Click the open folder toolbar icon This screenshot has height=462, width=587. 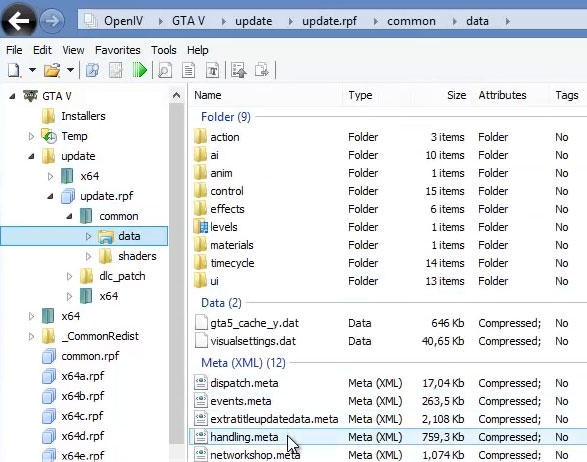coord(52,70)
